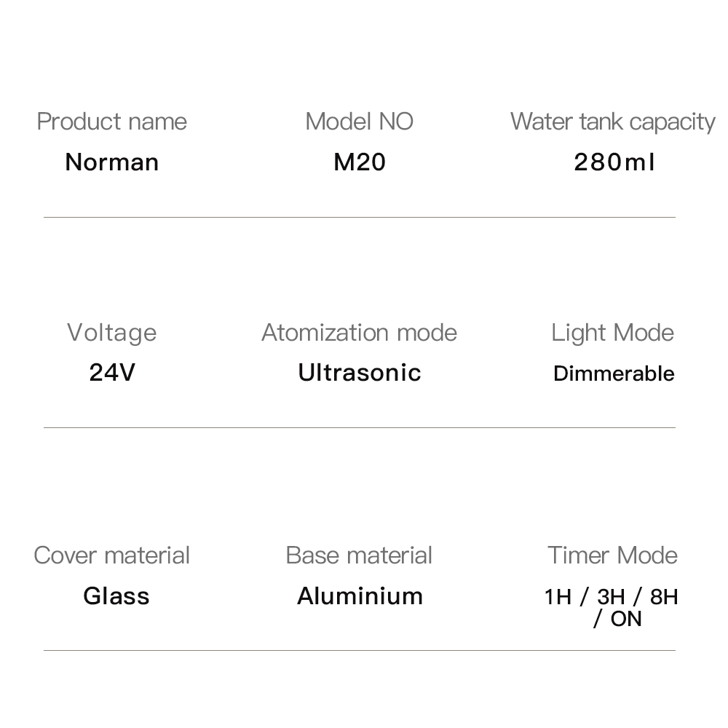Click the "Cover material" label

pyautogui.click(x=111, y=555)
